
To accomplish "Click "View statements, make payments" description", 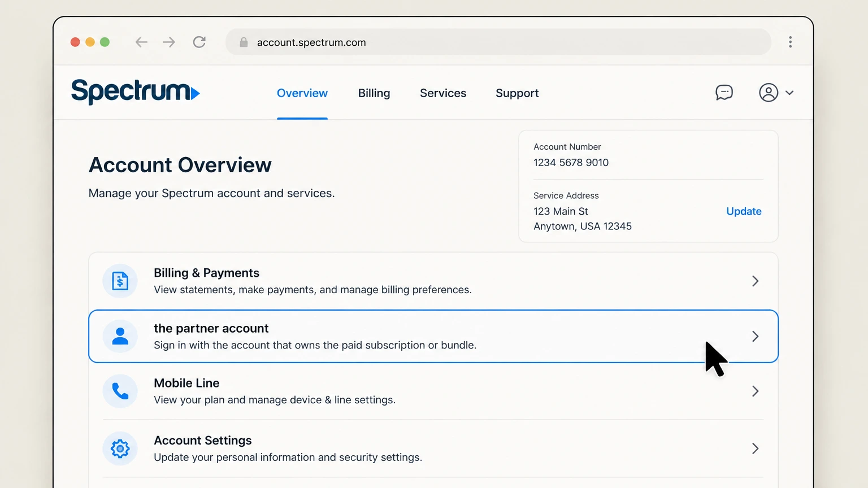I will (x=313, y=290).
